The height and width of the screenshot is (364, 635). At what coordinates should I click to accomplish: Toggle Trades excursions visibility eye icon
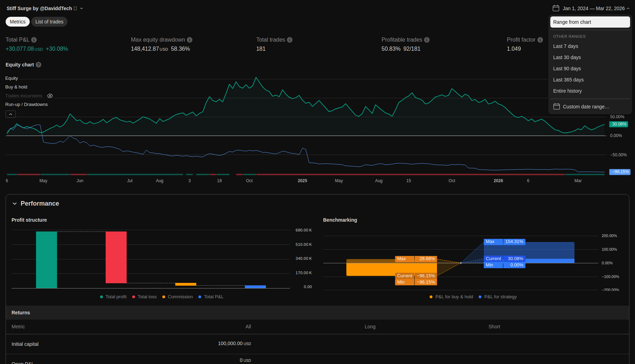[x=50, y=96]
